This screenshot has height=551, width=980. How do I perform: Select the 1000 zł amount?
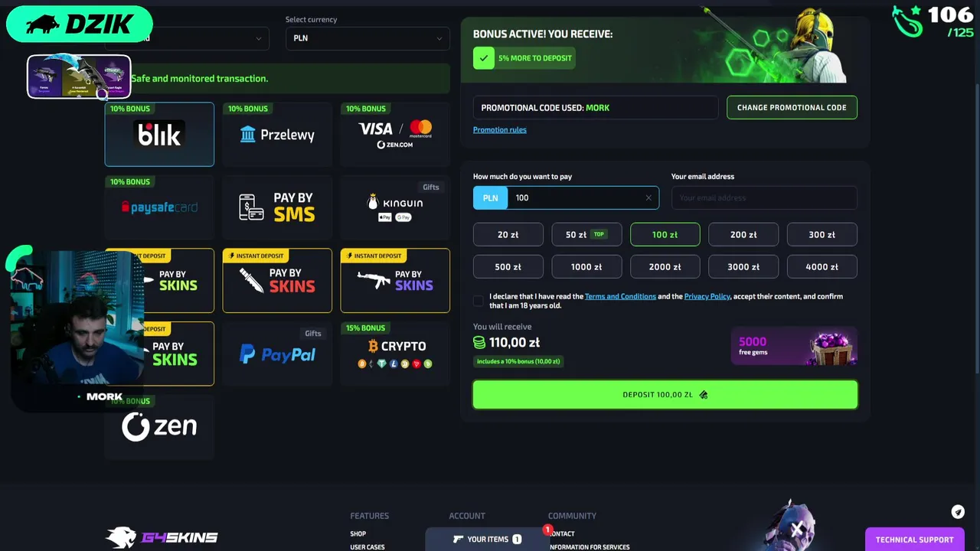click(x=586, y=267)
